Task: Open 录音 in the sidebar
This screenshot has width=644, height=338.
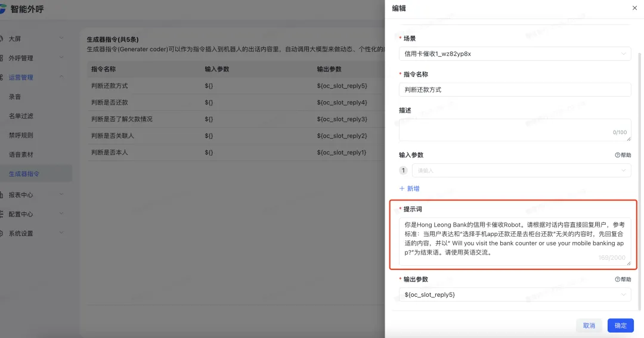Action: (15, 97)
